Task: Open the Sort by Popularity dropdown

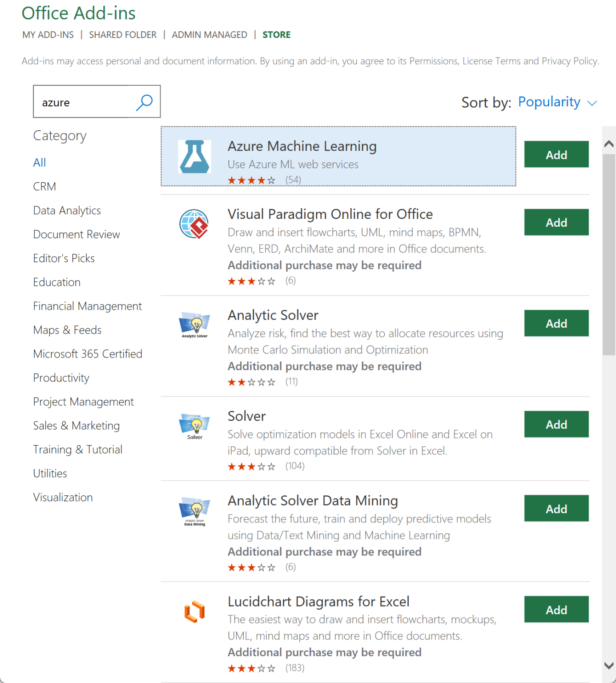Action: pyautogui.click(x=557, y=102)
